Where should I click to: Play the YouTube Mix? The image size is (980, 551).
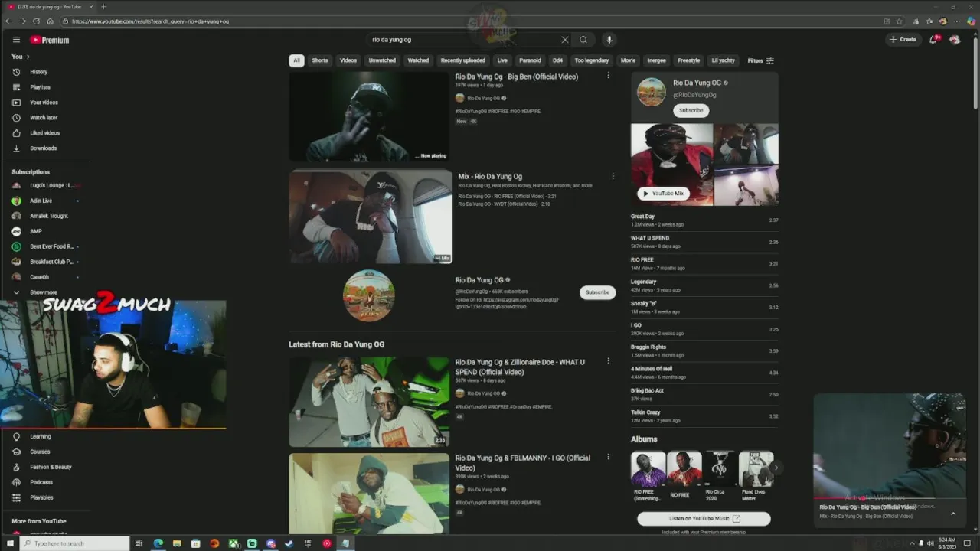[663, 194]
